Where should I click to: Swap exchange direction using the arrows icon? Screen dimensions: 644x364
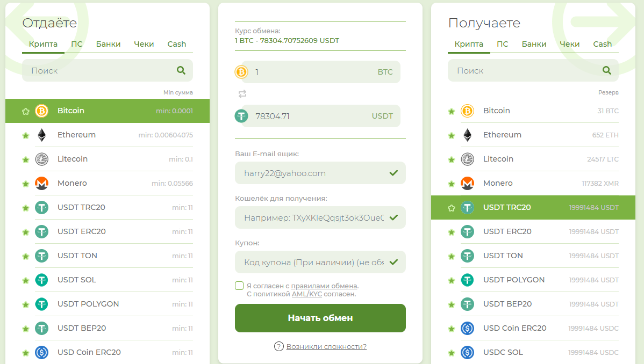242,93
